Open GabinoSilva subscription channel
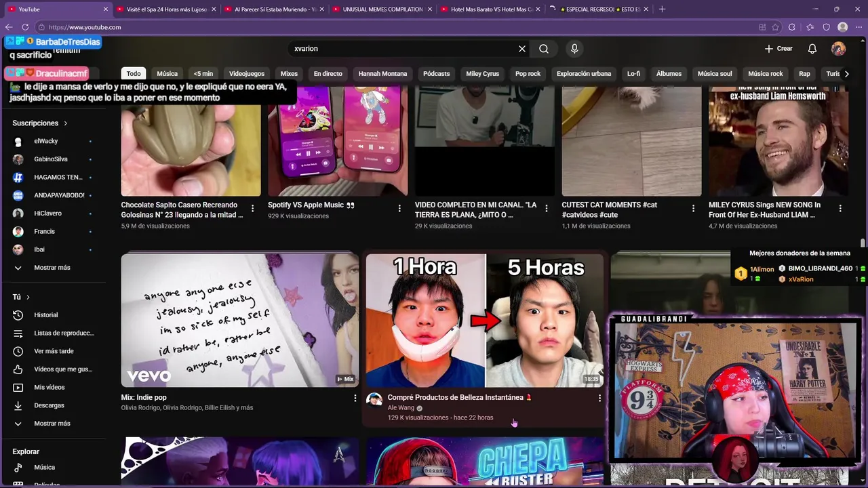This screenshot has height=488, width=868. point(53,159)
